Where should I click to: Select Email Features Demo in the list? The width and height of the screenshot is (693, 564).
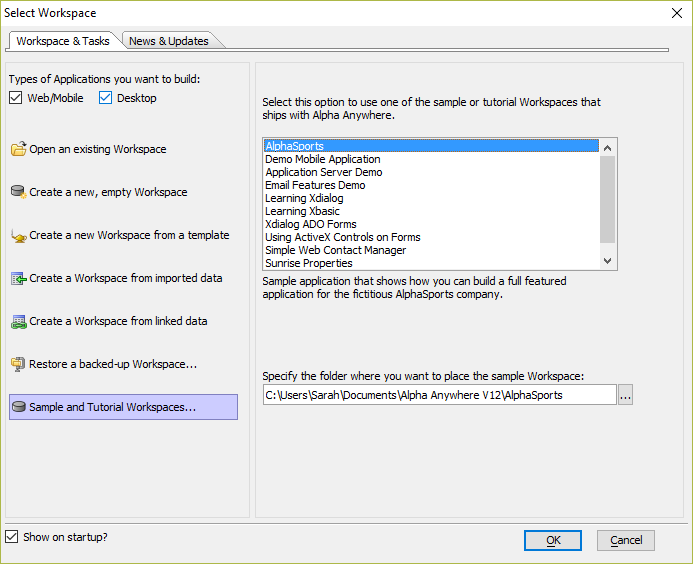[x=431, y=185]
